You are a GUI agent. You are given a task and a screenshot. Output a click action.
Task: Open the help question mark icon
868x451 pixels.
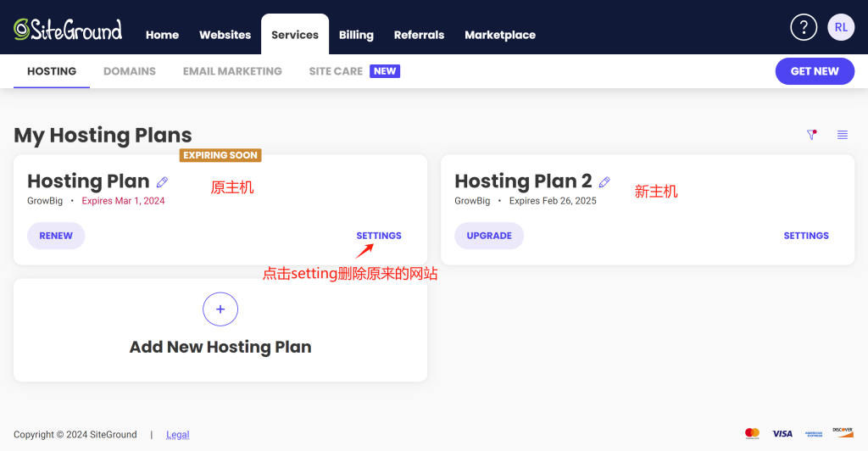[x=804, y=27]
